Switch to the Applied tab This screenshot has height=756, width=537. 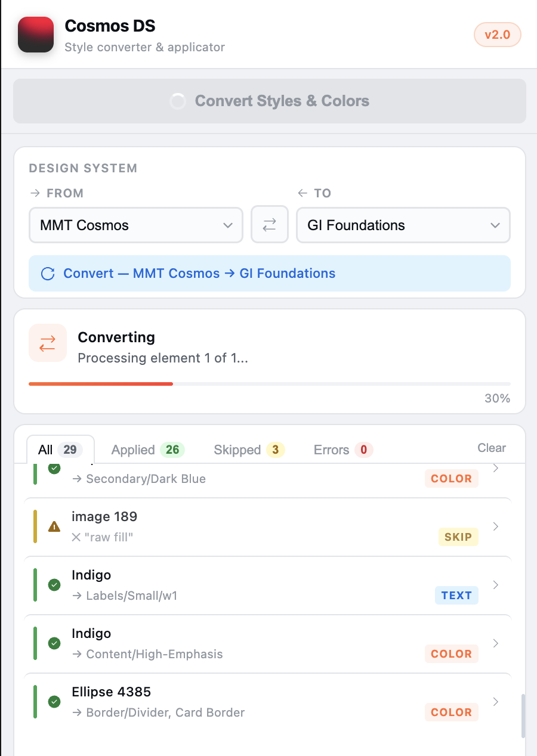[148, 450]
